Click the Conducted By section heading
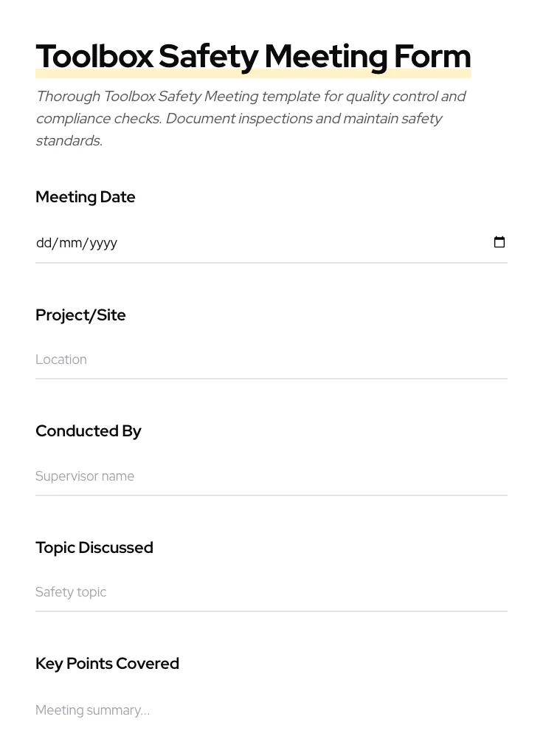The image size is (543, 756). [89, 431]
